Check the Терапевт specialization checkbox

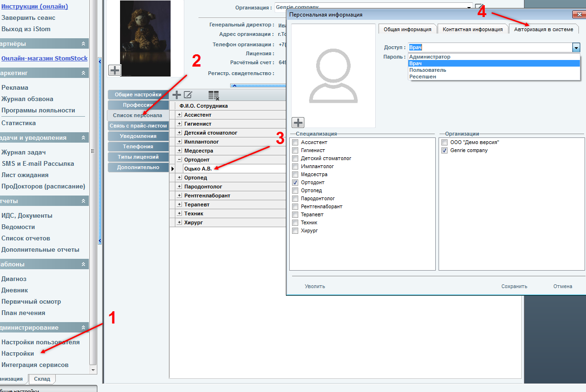295,214
